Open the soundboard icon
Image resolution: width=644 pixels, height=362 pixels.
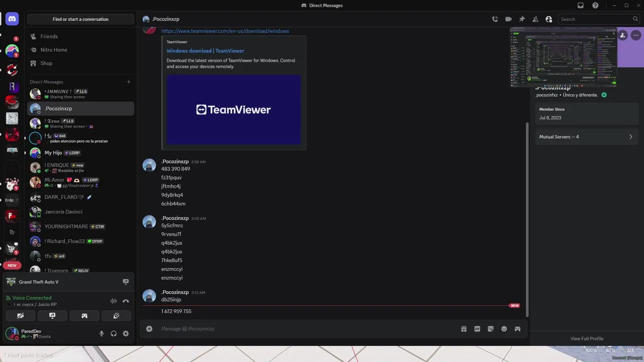coord(116,316)
